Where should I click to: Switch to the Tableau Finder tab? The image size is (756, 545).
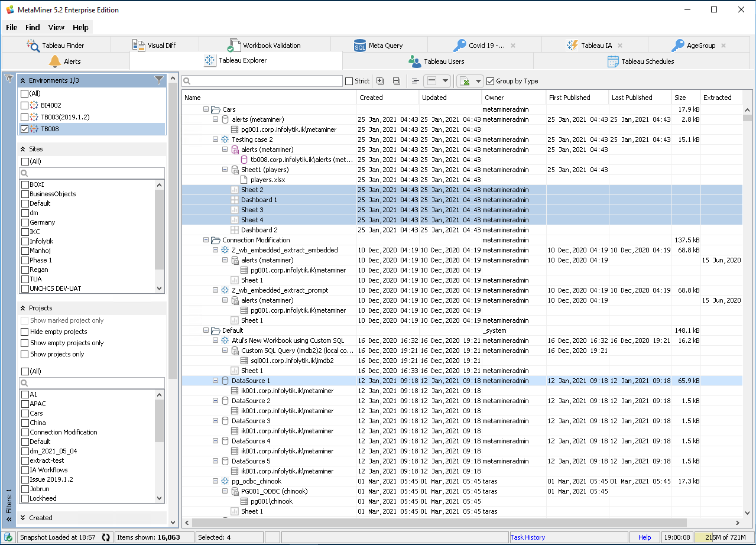click(x=56, y=45)
